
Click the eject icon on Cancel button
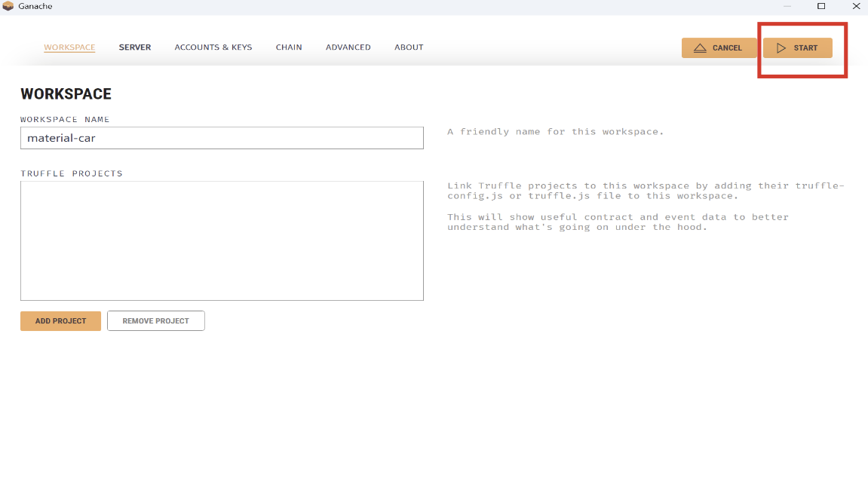[700, 48]
